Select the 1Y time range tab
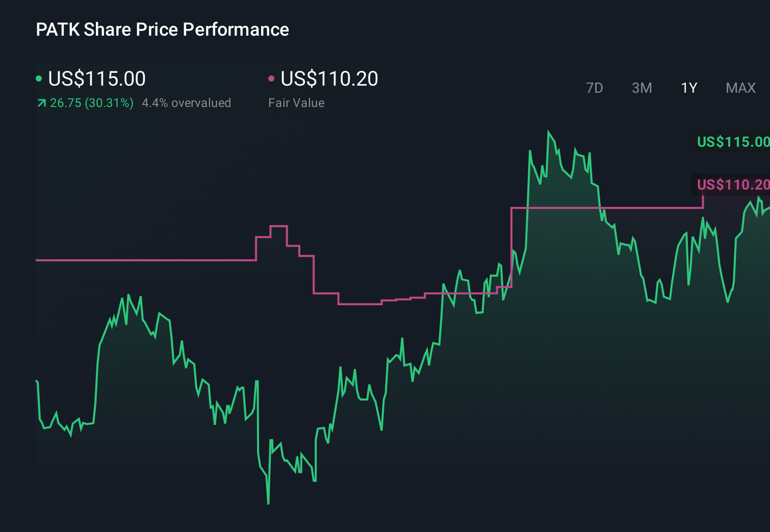Viewport: 770px width, 532px height. point(688,88)
